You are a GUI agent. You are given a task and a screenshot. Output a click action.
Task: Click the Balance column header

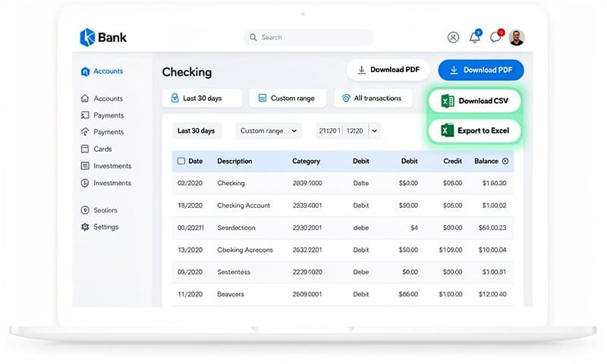coord(486,161)
